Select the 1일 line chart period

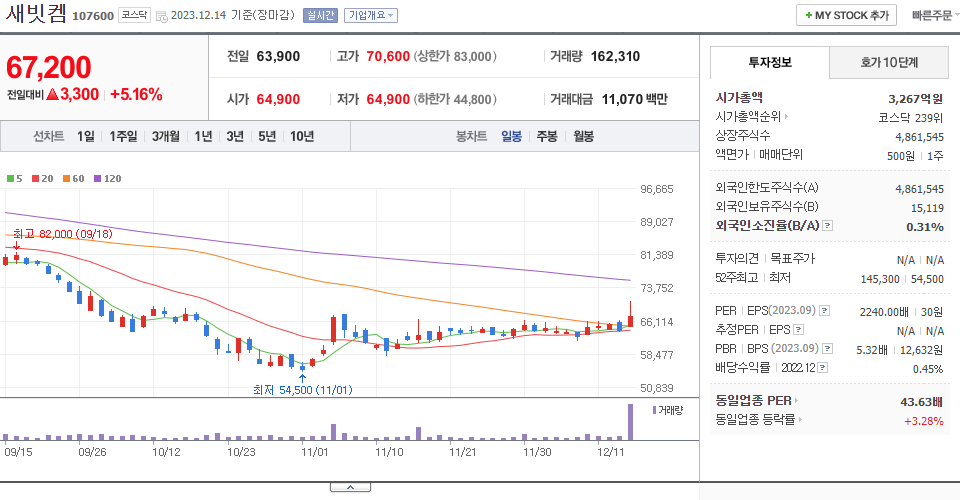(x=86, y=136)
